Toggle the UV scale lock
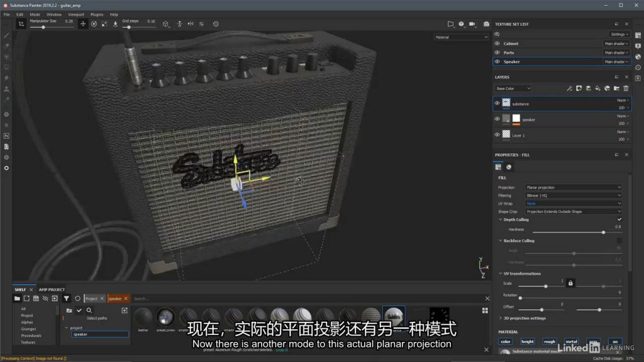The height and width of the screenshot is (362, 644). 570,283
